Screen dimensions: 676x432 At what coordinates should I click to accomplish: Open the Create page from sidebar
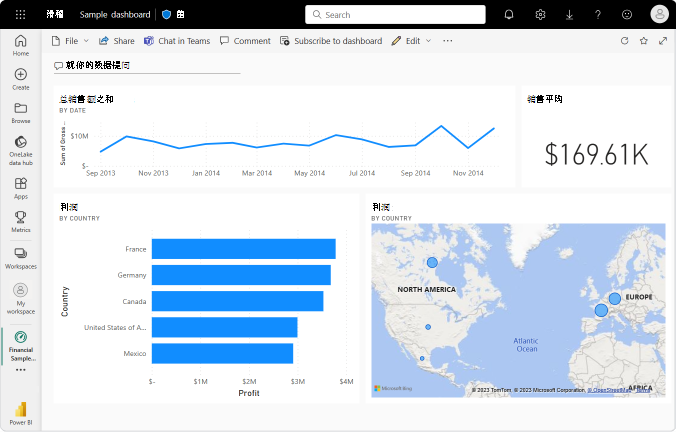pos(21,79)
